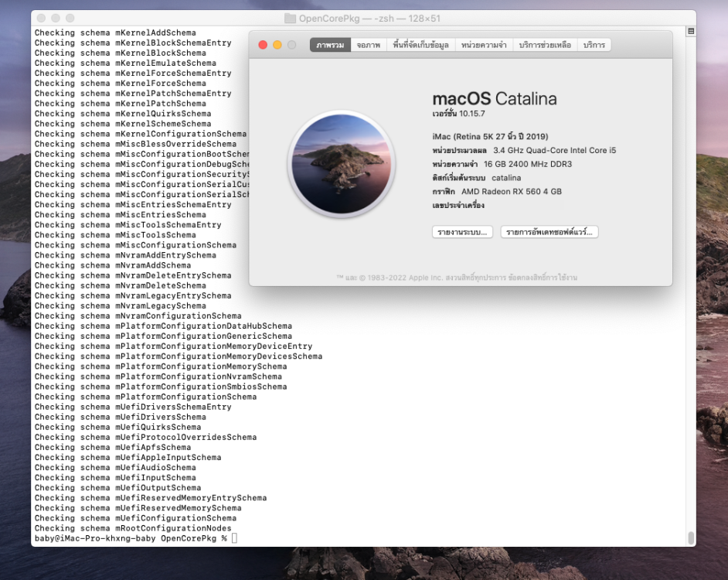Click line 'Checking schema mPlatformConfigurationSmbiosSchema'
728x580 pixels.
[161, 387]
